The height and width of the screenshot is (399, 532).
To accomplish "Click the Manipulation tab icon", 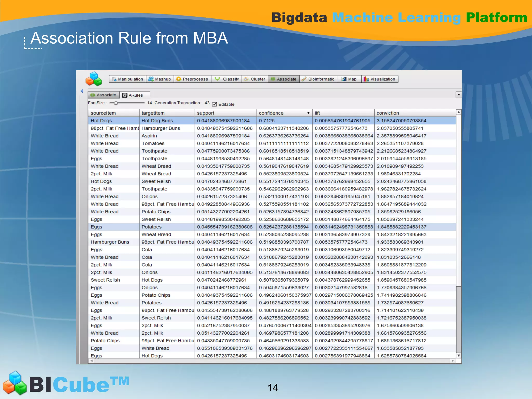I will 114,79.
